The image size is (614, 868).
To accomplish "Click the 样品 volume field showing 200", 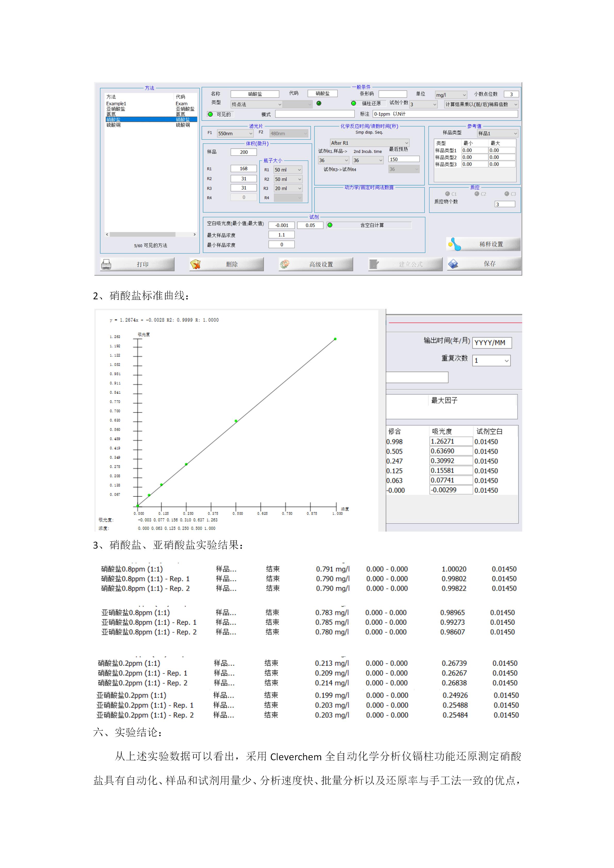I will [244, 152].
